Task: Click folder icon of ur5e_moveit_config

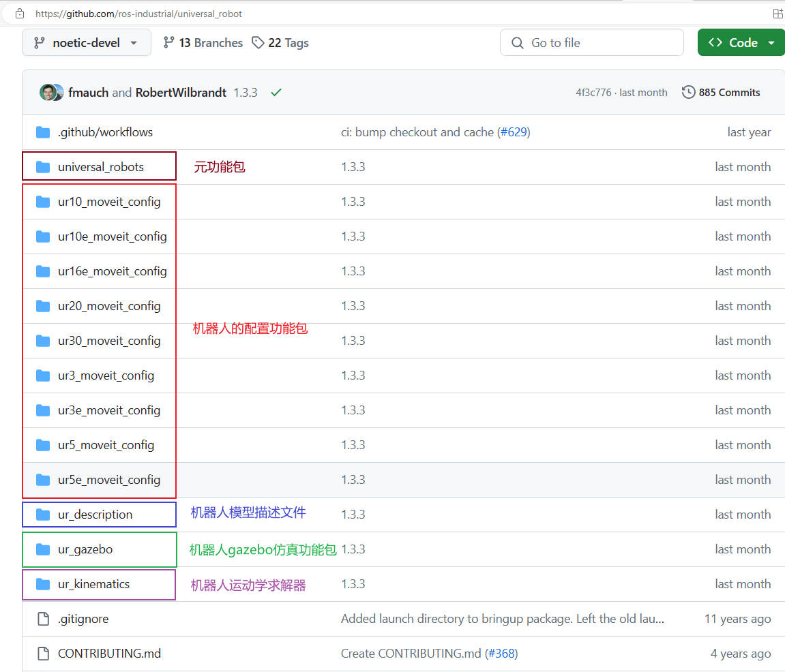Action: 43,480
